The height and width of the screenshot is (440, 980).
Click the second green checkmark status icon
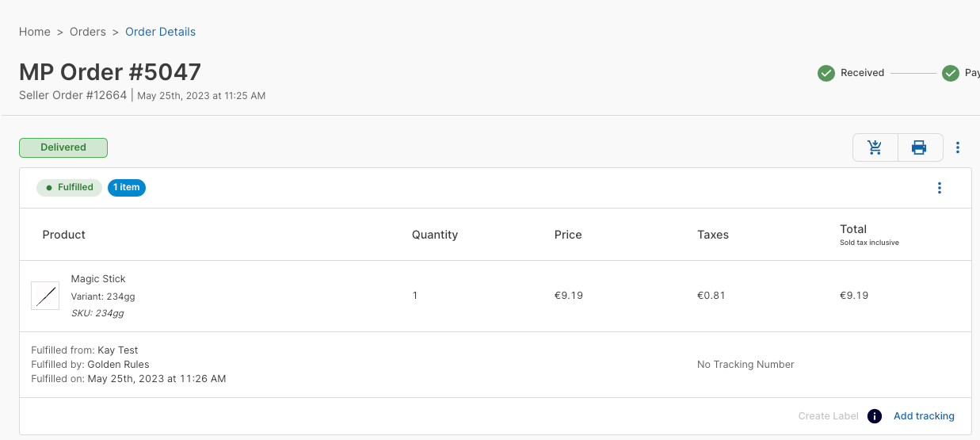coord(951,73)
